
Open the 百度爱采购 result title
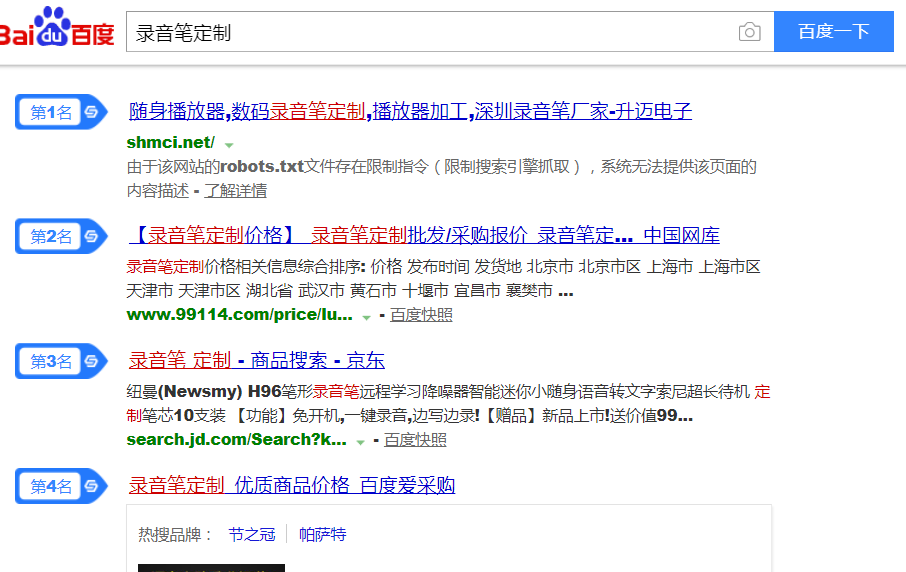tap(292, 485)
